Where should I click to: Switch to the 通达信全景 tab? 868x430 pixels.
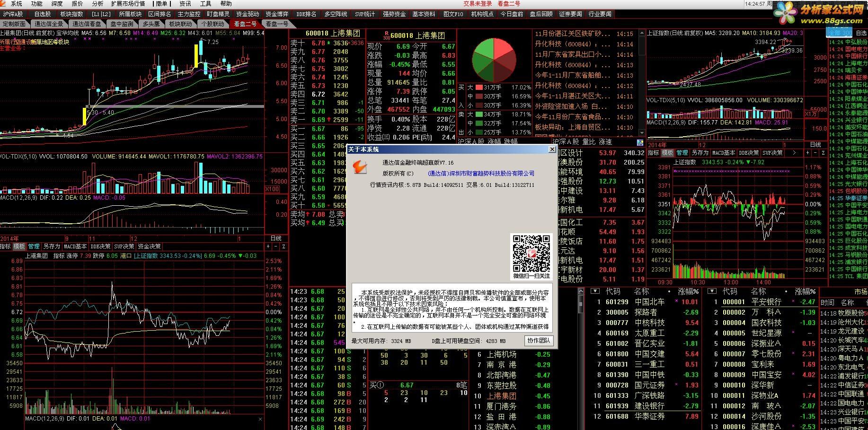point(49,24)
